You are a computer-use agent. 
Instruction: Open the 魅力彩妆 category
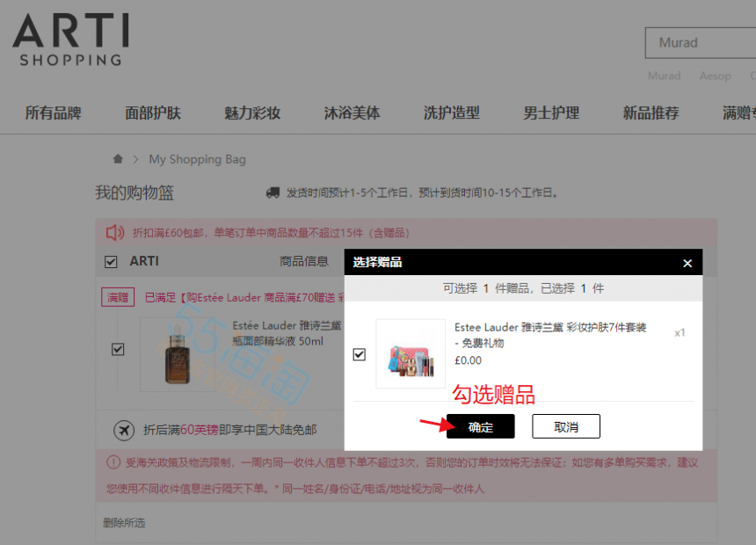click(x=252, y=113)
